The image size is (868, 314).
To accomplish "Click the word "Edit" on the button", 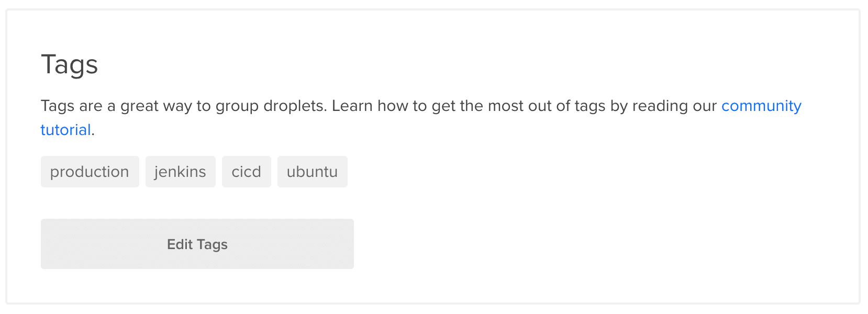I will click(x=180, y=244).
